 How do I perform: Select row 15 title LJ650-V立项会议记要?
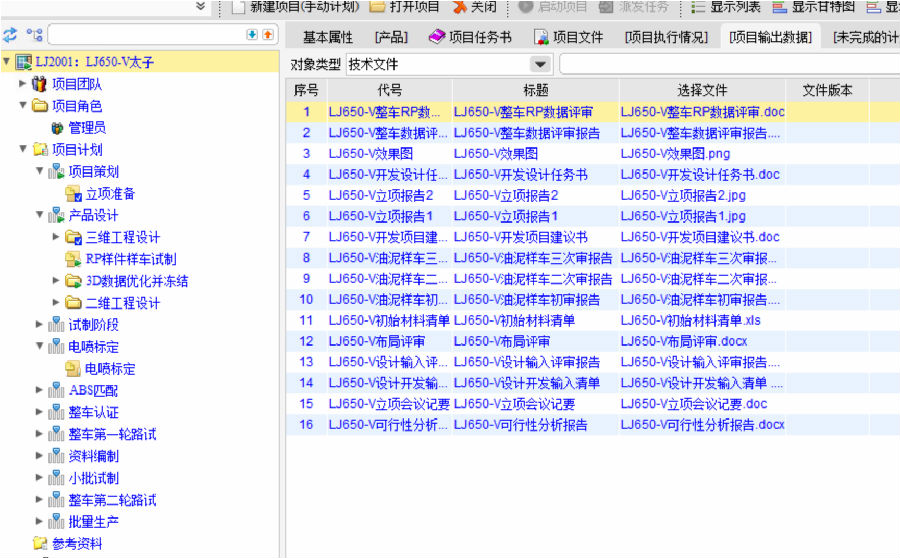514,404
